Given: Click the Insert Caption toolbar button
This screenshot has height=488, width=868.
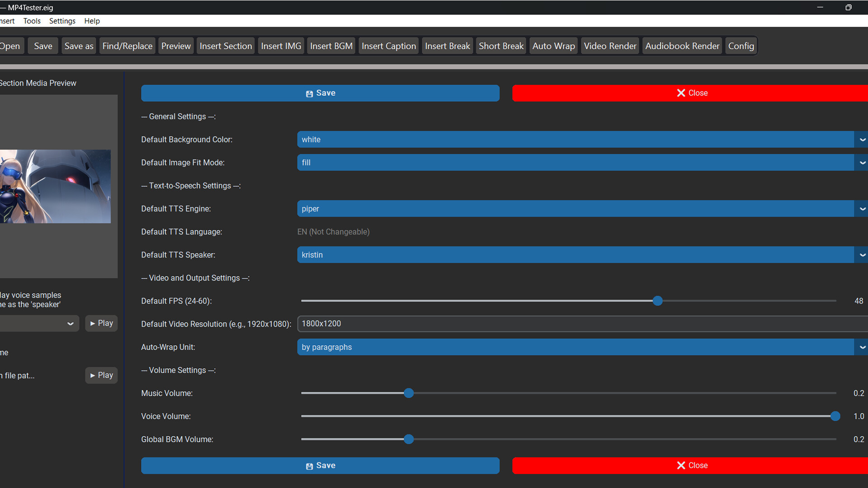Looking at the screenshot, I should pos(388,46).
